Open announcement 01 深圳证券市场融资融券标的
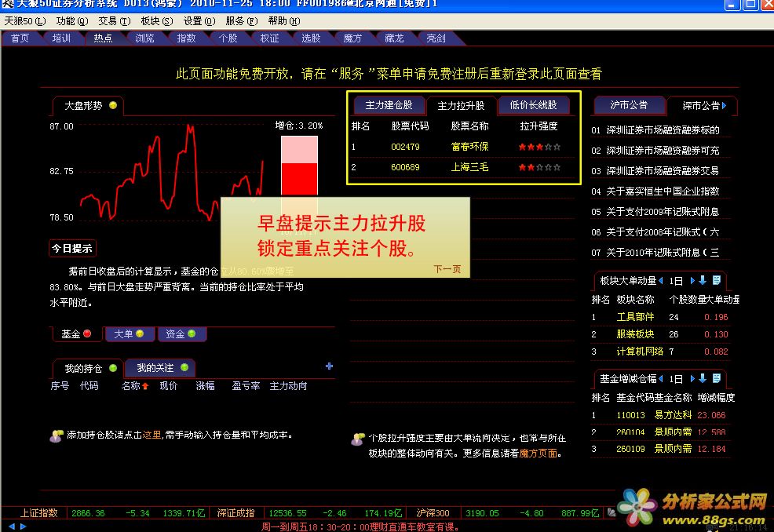Image resolution: width=774 pixels, height=532 pixels. [655, 130]
